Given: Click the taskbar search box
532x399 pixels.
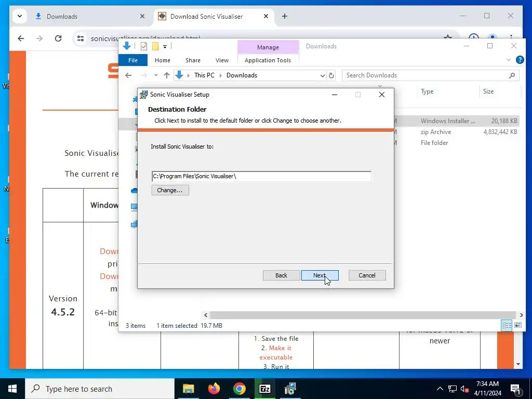Looking at the screenshot, I should [x=100, y=389].
